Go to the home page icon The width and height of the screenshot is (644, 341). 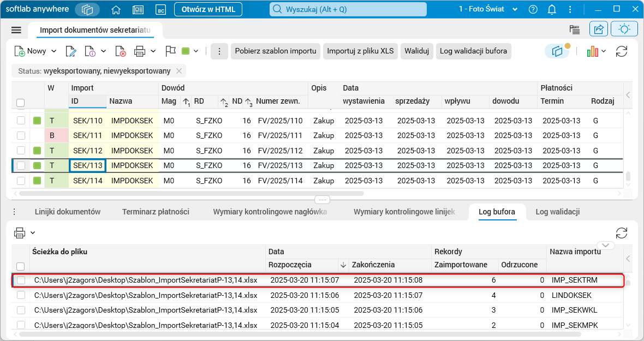(x=116, y=9)
